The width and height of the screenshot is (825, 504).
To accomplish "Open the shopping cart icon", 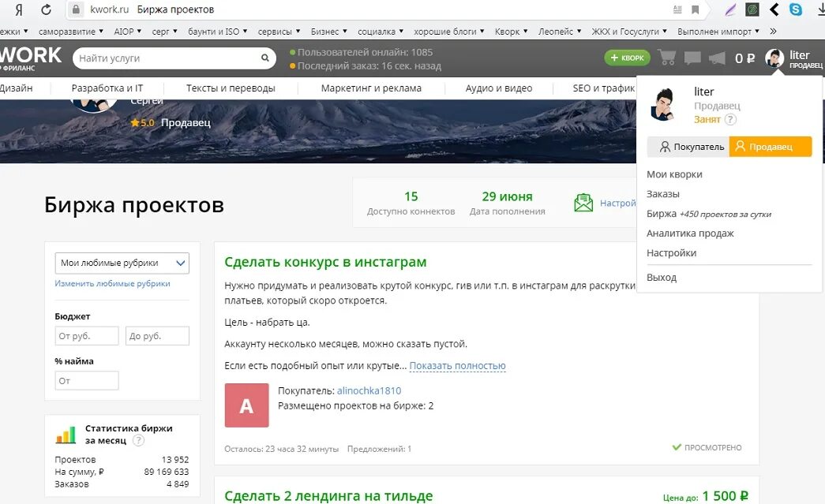I will (667, 58).
